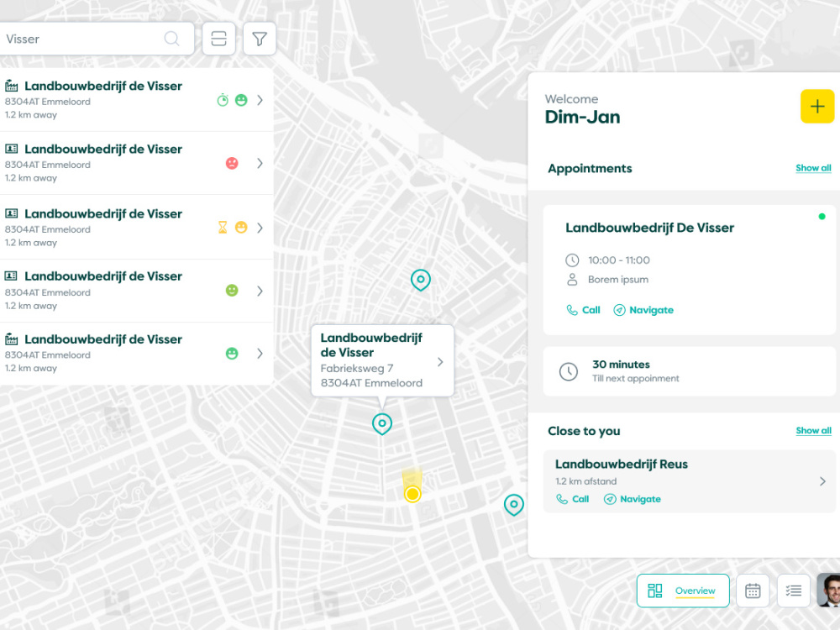The width and height of the screenshot is (840, 630).
Task: Click Call in the appointment card
Action: click(584, 310)
